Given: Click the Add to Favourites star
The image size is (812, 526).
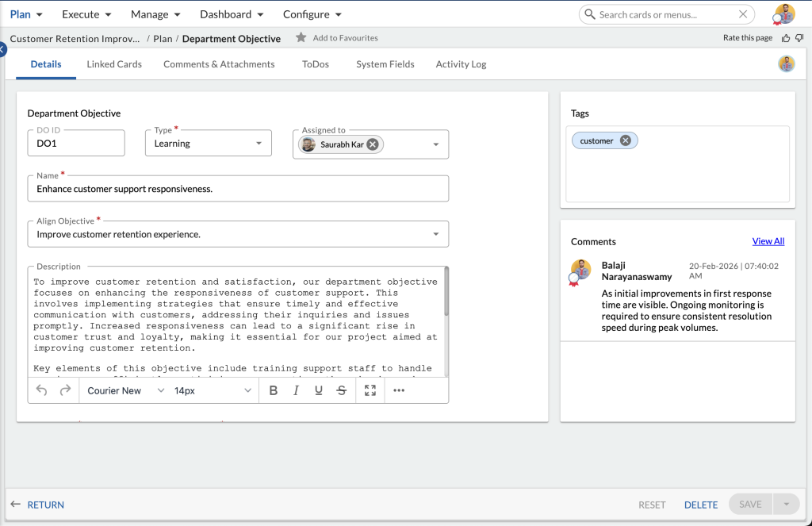Looking at the screenshot, I should pos(301,37).
